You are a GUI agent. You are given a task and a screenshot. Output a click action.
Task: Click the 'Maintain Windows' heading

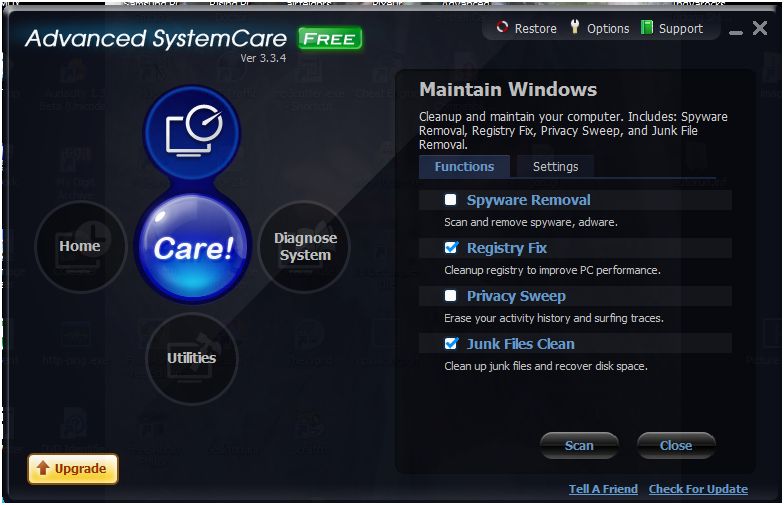click(508, 90)
